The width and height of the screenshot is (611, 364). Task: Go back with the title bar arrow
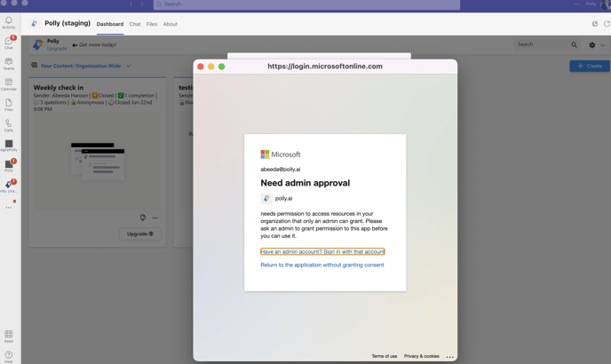click(131, 4)
